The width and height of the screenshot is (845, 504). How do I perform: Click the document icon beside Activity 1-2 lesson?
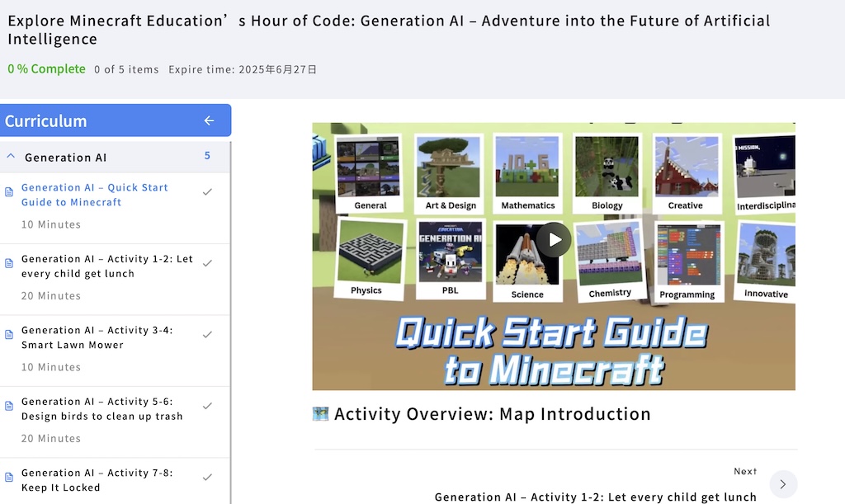(9, 263)
